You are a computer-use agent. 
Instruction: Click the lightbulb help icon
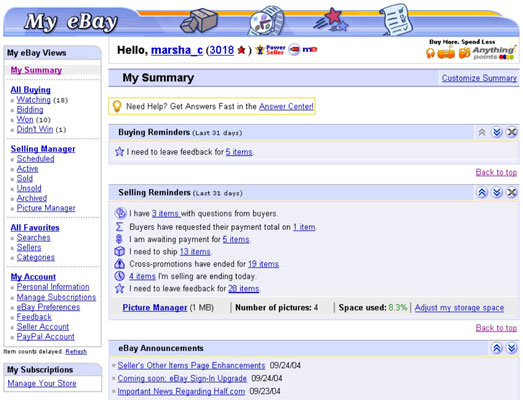tap(117, 106)
